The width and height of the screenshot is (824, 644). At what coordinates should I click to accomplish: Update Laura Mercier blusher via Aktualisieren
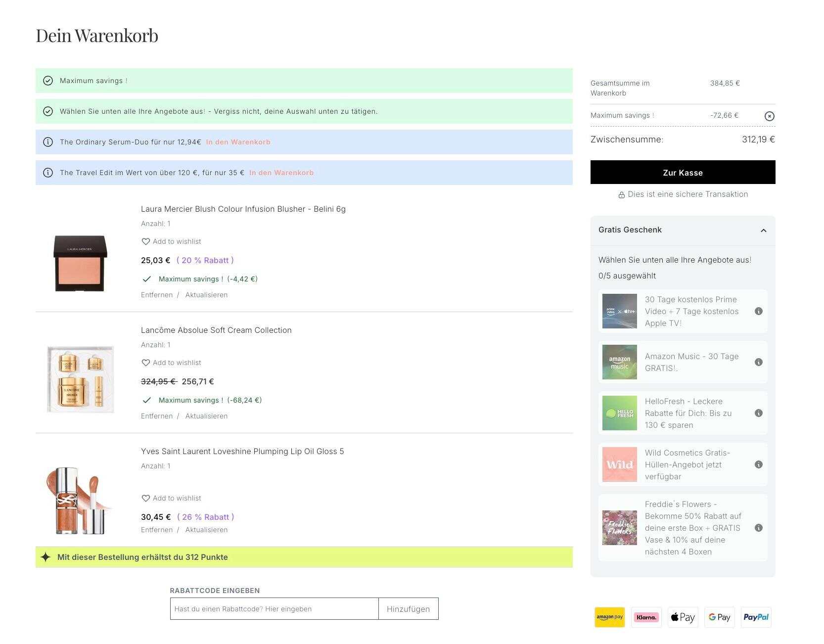[x=206, y=295]
